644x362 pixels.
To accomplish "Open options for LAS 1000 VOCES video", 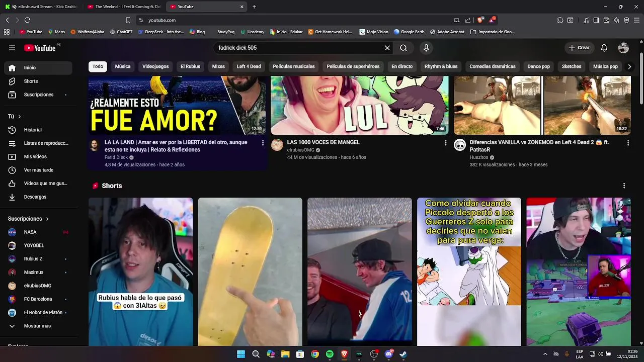I will pyautogui.click(x=445, y=143).
